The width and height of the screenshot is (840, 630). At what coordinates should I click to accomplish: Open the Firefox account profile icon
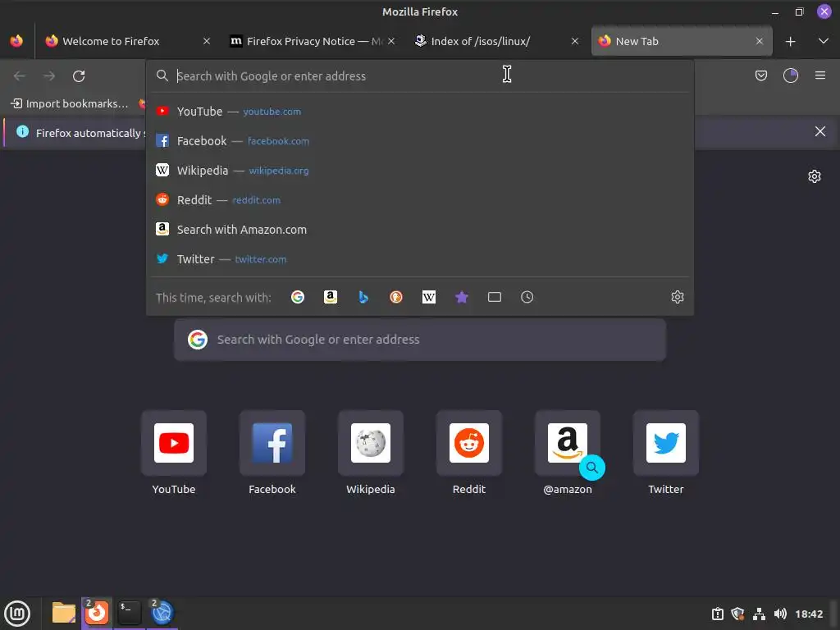click(x=790, y=75)
